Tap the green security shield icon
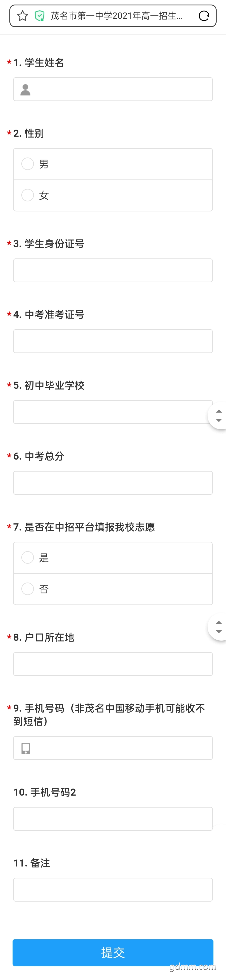 click(x=40, y=16)
